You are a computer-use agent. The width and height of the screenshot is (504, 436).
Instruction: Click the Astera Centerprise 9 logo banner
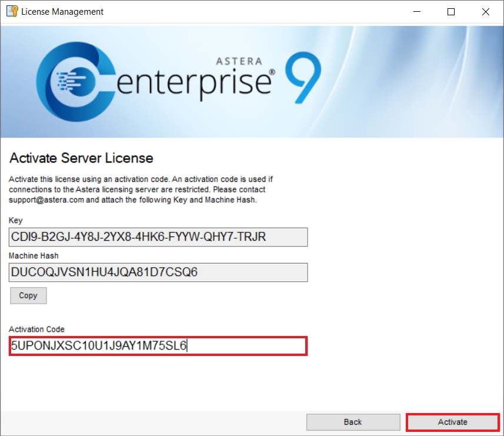click(252, 82)
